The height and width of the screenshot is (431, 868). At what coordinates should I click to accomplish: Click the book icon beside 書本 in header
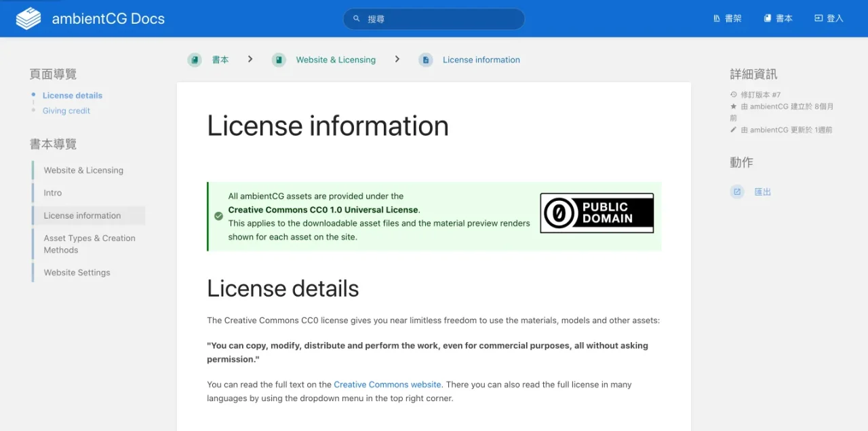click(768, 18)
